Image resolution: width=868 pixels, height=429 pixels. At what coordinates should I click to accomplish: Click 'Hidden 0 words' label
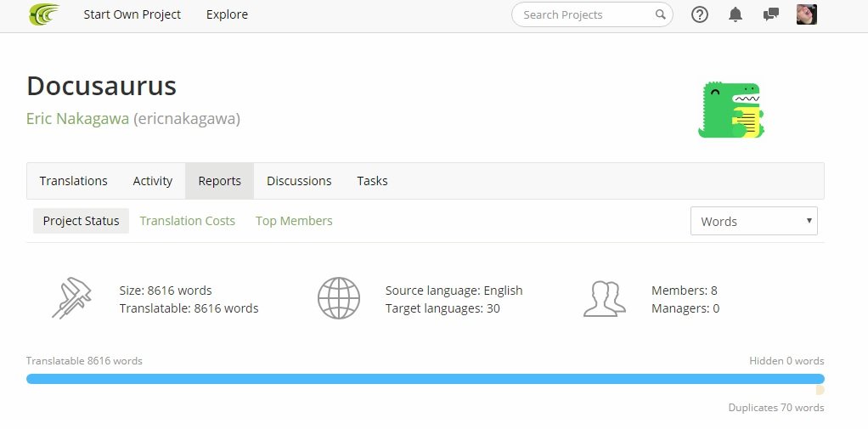(x=786, y=361)
